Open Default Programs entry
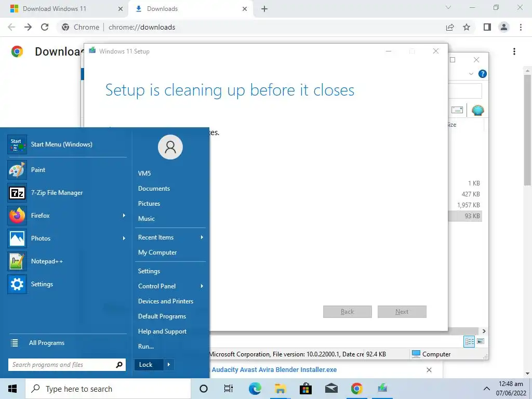Screen dimensions: 532x399 click(x=162, y=316)
